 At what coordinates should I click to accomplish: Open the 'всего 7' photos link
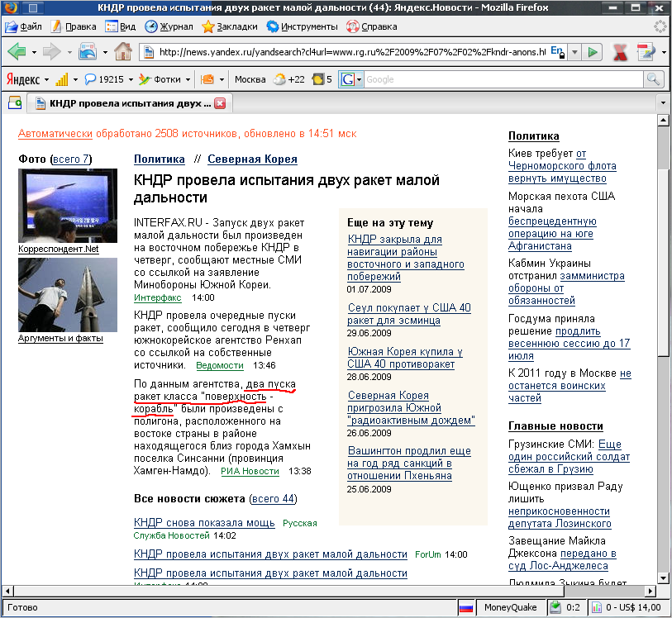[71, 159]
